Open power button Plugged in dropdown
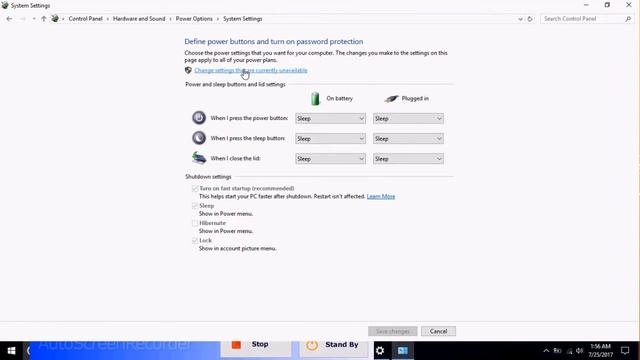The height and width of the screenshot is (360, 640). coord(408,118)
